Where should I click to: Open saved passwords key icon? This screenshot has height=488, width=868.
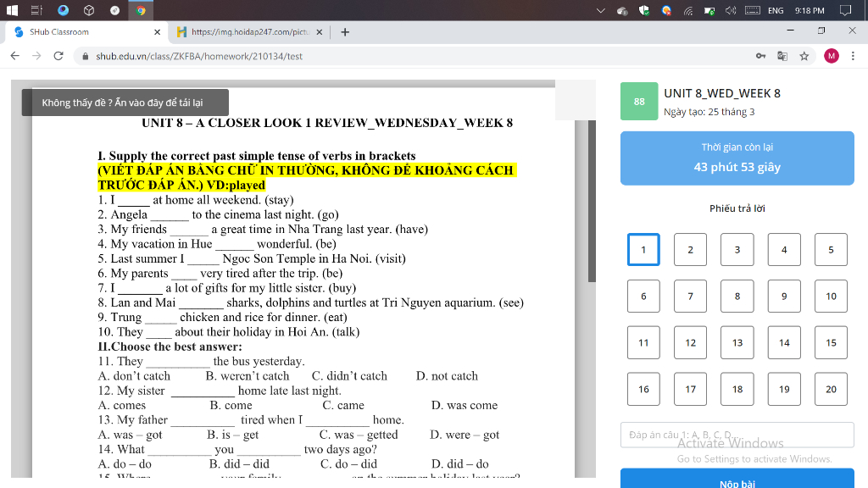pyautogui.click(x=760, y=56)
